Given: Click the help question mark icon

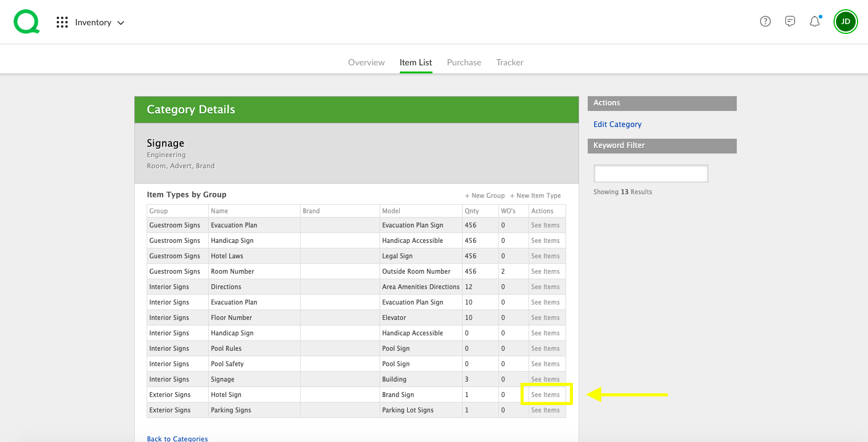Looking at the screenshot, I should tap(765, 21).
